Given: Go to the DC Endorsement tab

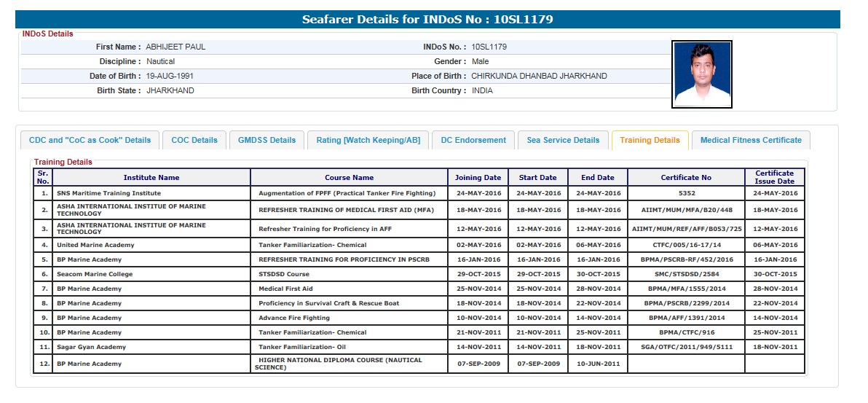Looking at the screenshot, I should pos(473,140).
